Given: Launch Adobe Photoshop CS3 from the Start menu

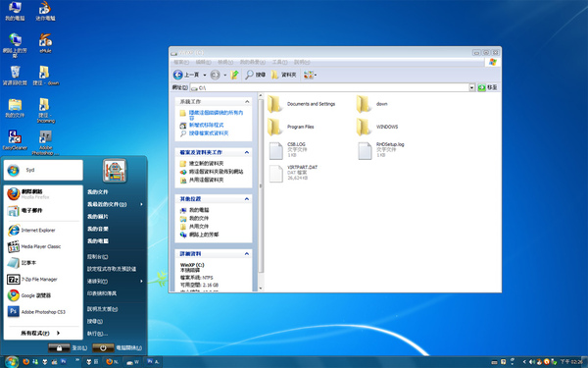Looking at the screenshot, I should pos(43,312).
